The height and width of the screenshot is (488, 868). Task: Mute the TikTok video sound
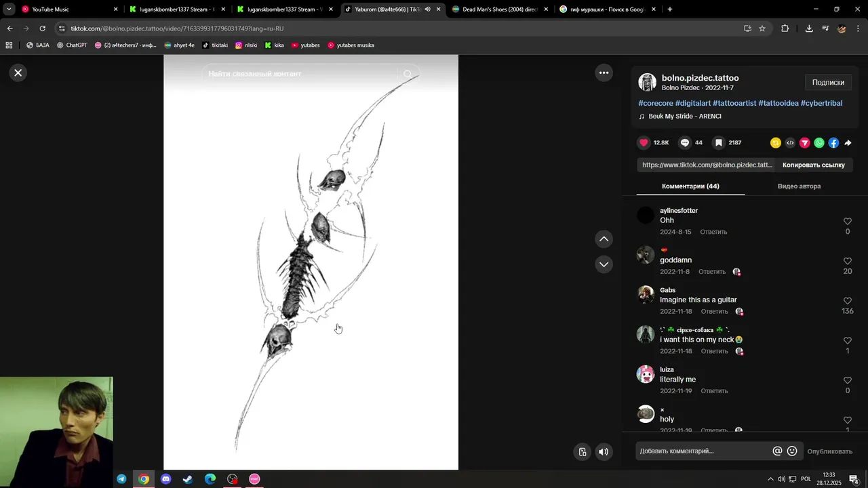tap(604, 451)
